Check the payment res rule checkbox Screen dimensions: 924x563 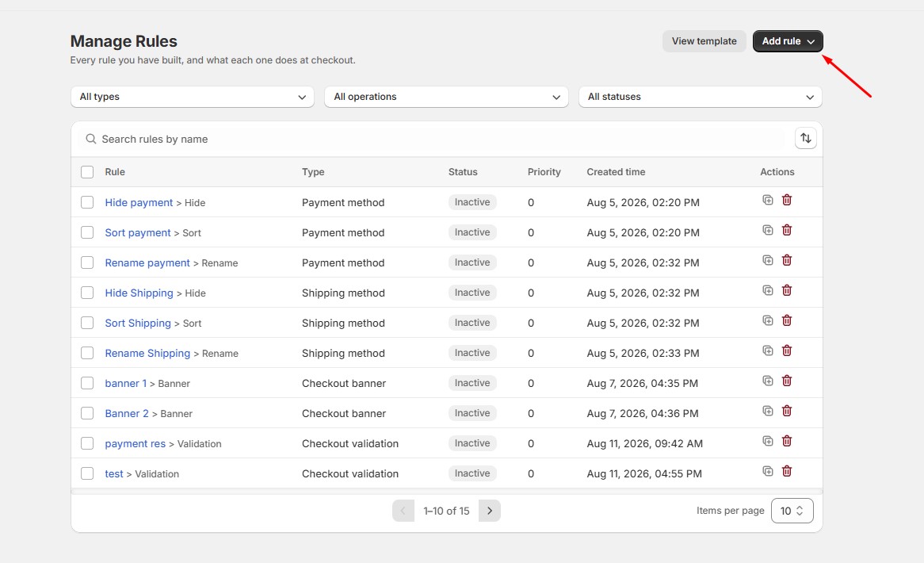pyautogui.click(x=87, y=442)
